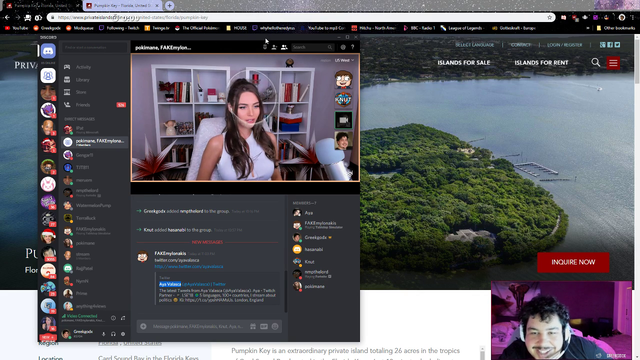
Task: Switch to the Pumpkin Key browser tab
Action: [x=121, y=5]
